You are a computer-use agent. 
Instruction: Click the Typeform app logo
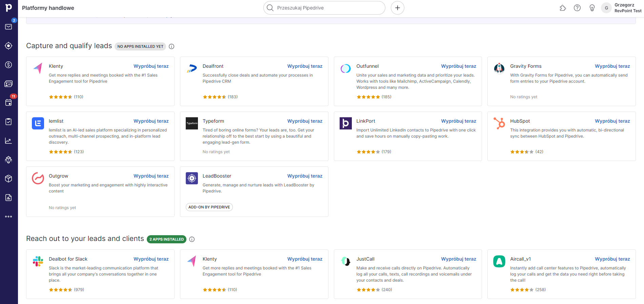(192, 123)
